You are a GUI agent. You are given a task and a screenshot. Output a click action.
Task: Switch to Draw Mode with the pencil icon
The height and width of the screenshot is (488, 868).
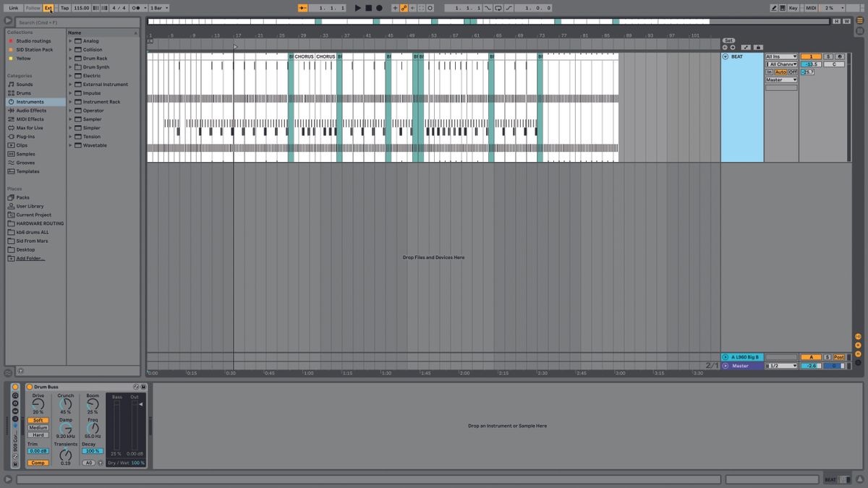coord(773,7)
